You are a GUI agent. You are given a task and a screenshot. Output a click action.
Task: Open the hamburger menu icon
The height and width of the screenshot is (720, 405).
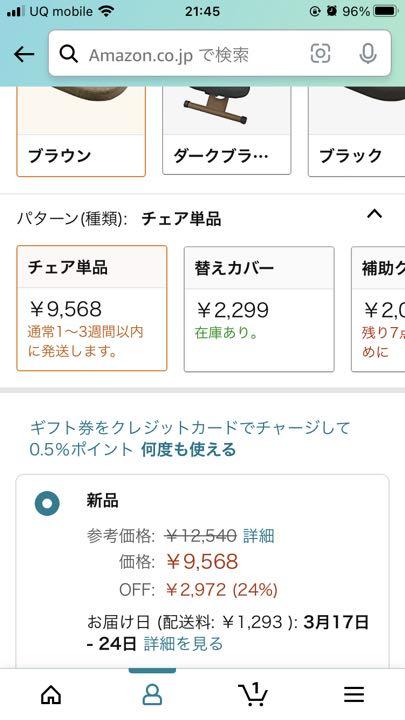coord(354,695)
